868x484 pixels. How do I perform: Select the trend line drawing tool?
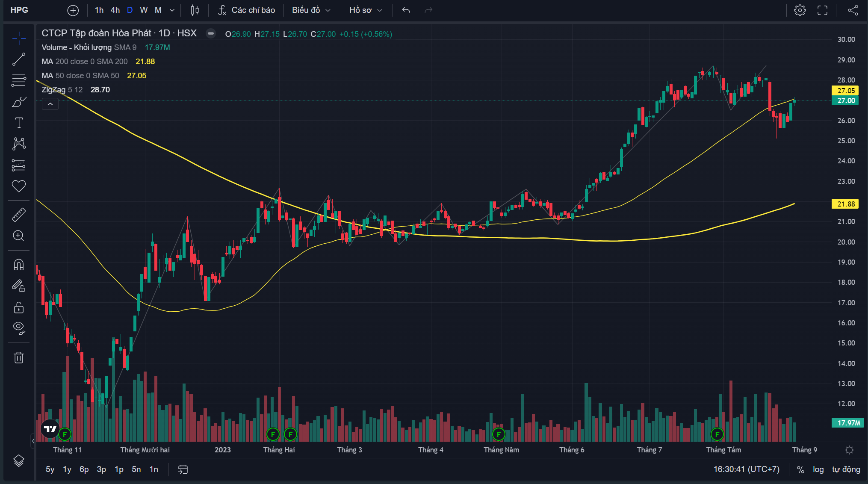pyautogui.click(x=19, y=59)
